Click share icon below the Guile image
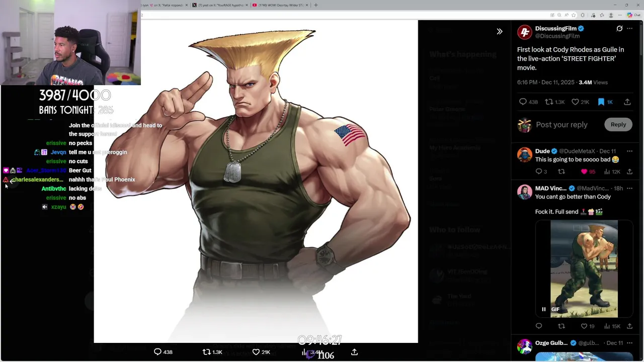This screenshot has width=644, height=362. pos(354,352)
